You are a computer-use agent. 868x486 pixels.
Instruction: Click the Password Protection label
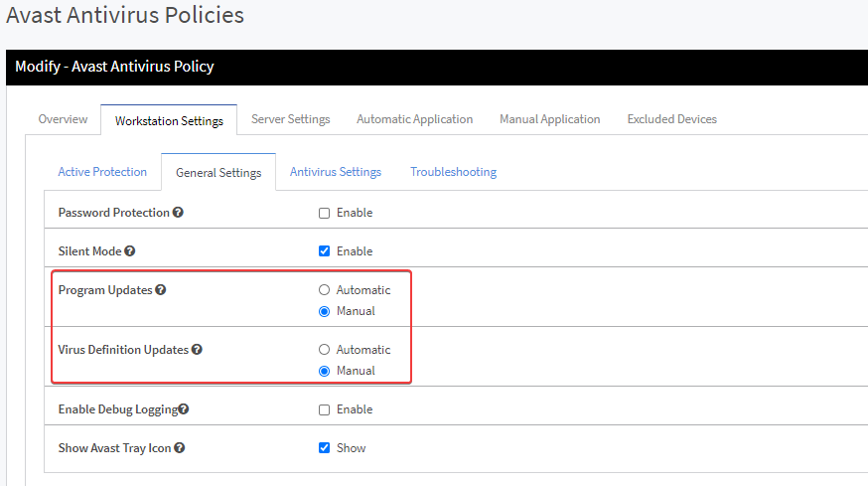114,213
